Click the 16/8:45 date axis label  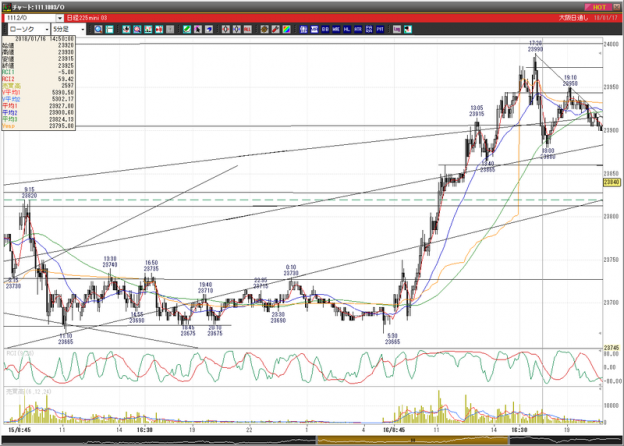tap(394, 430)
